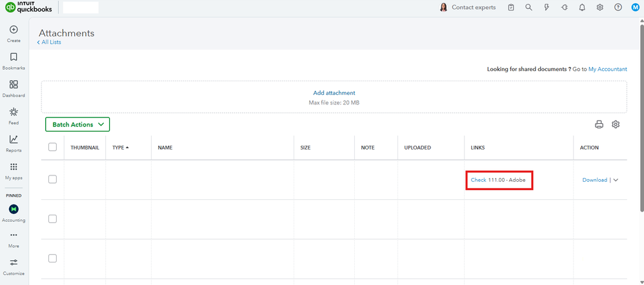The width and height of the screenshot is (644, 285).
Task: Print the attachments list via printer icon
Action: 599,124
